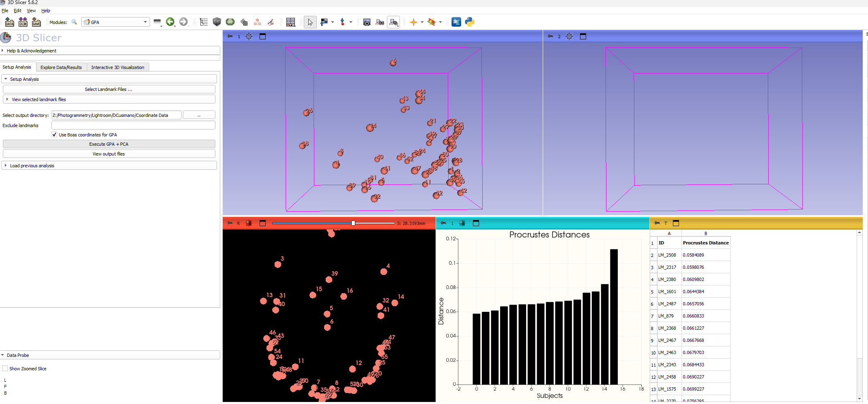Image resolution: width=868 pixels, height=404 pixels.
Task: Toggle the crosshair tool icon
Action: [x=413, y=22]
